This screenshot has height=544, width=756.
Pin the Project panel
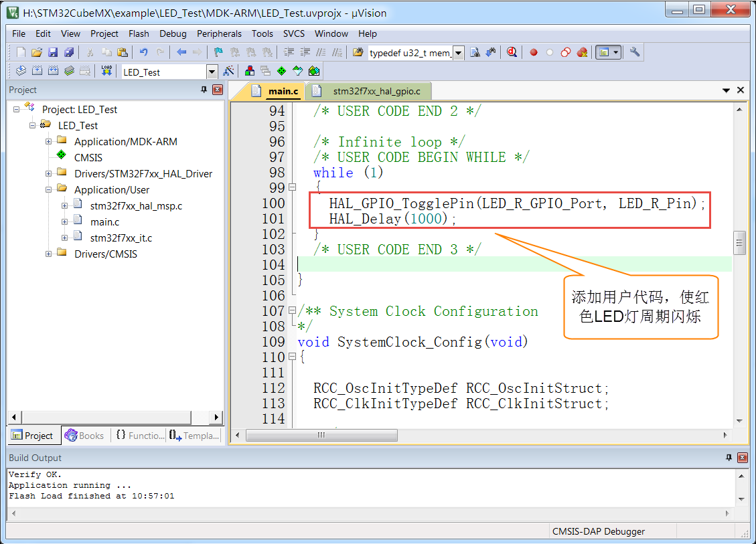tap(204, 90)
